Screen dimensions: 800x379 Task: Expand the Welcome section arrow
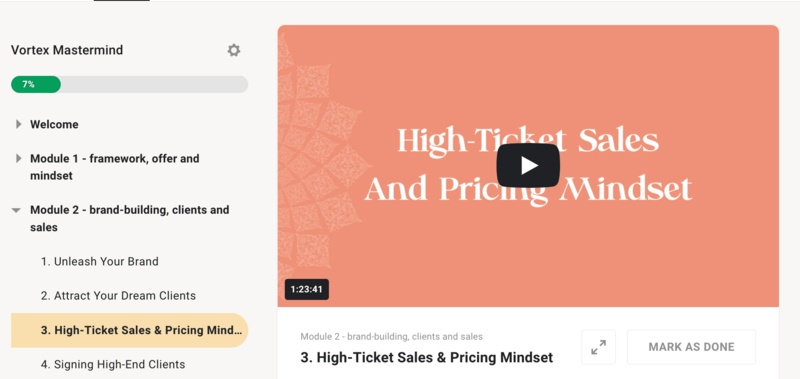(x=18, y=124)
